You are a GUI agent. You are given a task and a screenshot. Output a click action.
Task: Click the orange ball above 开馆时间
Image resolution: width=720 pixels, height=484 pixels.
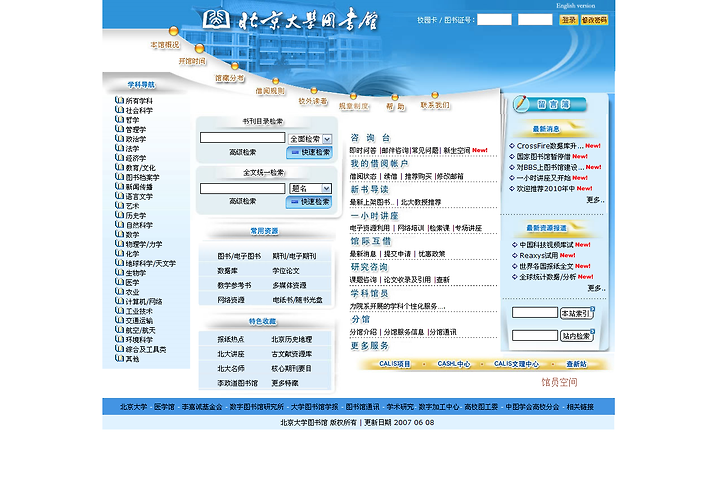point(199,48)
